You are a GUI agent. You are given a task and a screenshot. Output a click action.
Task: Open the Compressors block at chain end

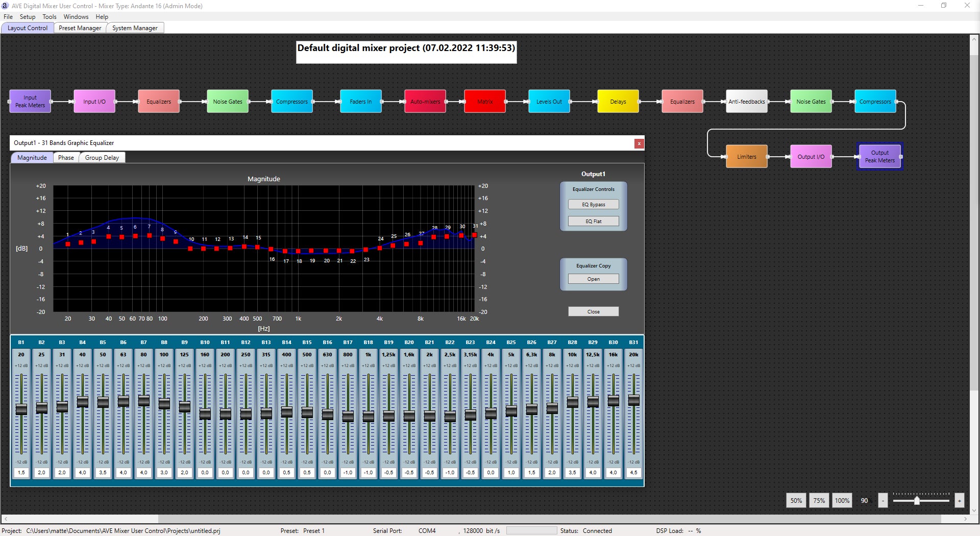click(875, 102)
